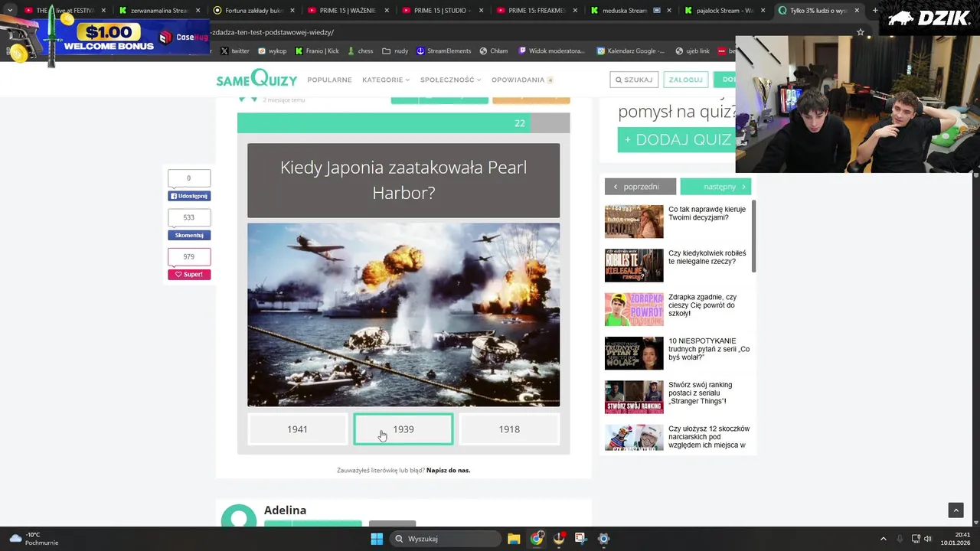The image size is (980, 551).
Task: Expand the Kategorie dropdown
Action: click(x=386, y=80)
